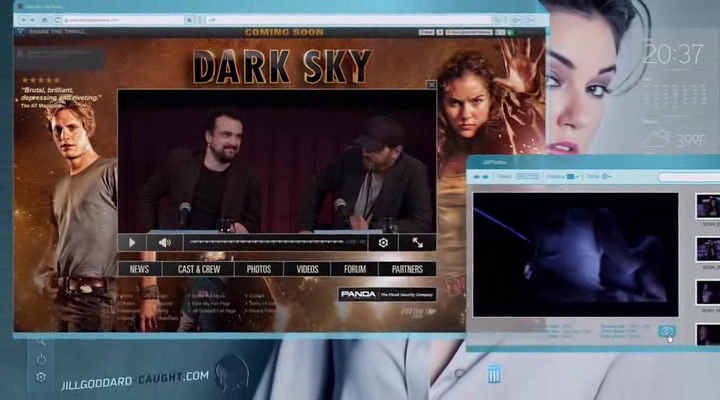Click the Panda Cloud Security banner
This screenshot has width=720, height=400.
[x=386, y=294]
